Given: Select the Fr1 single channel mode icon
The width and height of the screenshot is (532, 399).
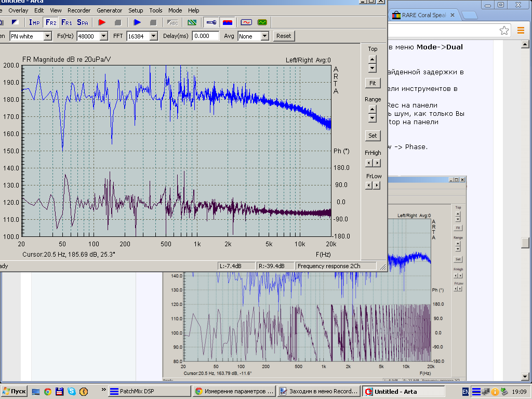Looking at the screenshot, I should click(x=66, y=22).
